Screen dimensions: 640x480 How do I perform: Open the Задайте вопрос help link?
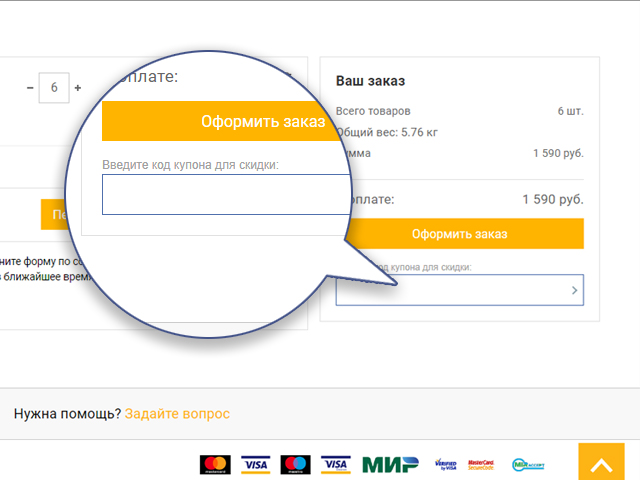pos(177,413)
